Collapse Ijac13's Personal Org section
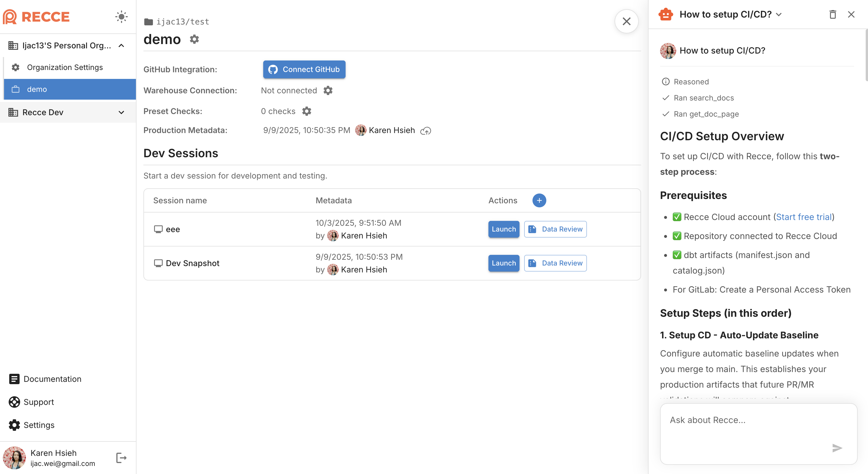868x474 pixels. tap(121, 45)
